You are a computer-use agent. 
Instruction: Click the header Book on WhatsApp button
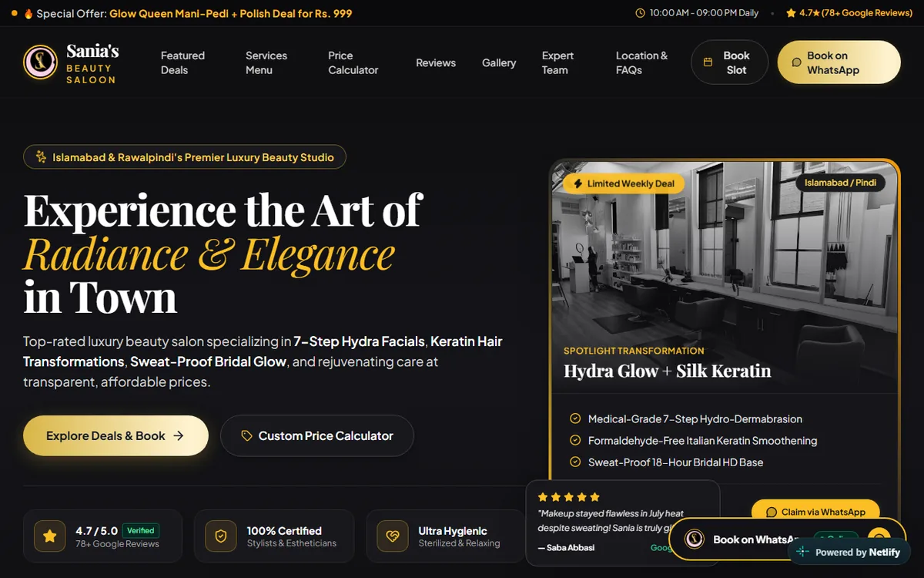tap(839, 62)
